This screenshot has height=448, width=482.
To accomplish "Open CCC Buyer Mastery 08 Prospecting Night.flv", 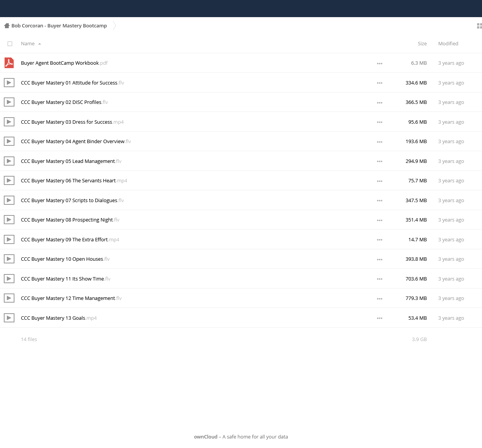I will (x=70, y=220).
